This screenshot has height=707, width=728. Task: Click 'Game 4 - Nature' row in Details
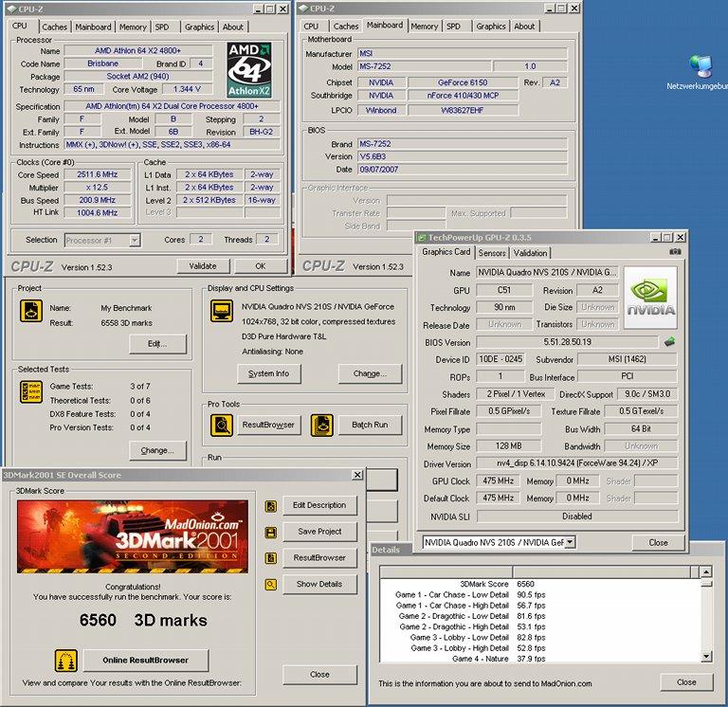[x=539, y=659]
